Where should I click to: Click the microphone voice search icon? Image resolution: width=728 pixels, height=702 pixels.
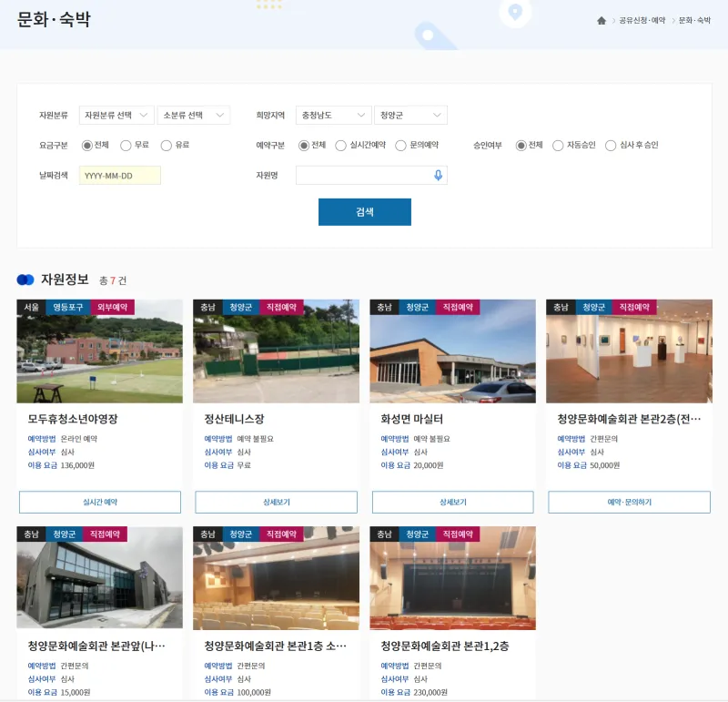click(x=438, y=176)
